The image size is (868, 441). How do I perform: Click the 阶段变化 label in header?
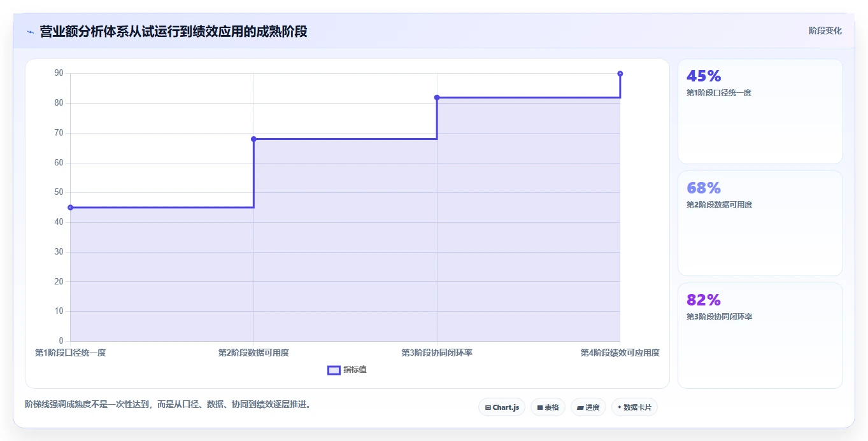click(825, 31)
